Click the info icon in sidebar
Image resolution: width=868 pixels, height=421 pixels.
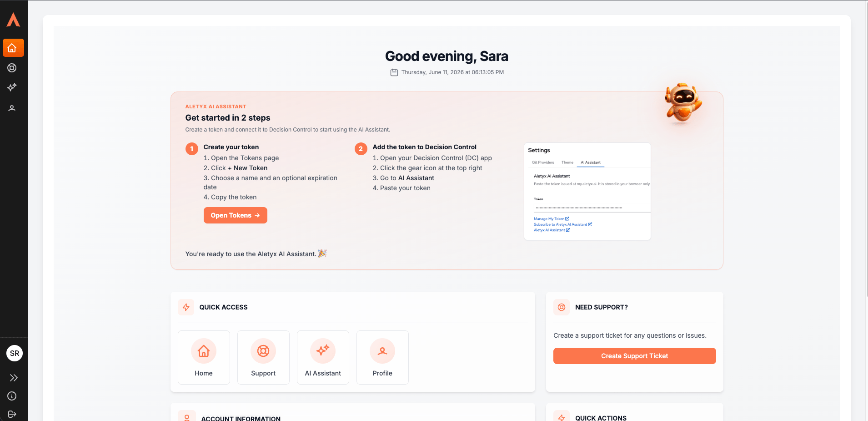coord(12,396)
